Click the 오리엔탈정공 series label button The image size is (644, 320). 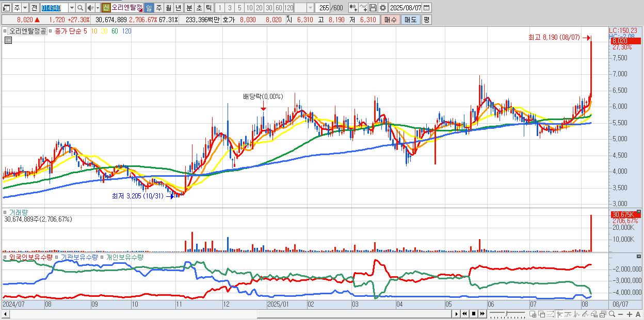click(x=27, y=31)
